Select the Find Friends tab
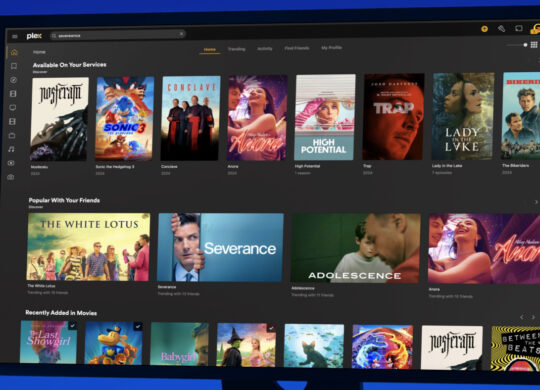540x390 pixels. [x=297, y=48]
